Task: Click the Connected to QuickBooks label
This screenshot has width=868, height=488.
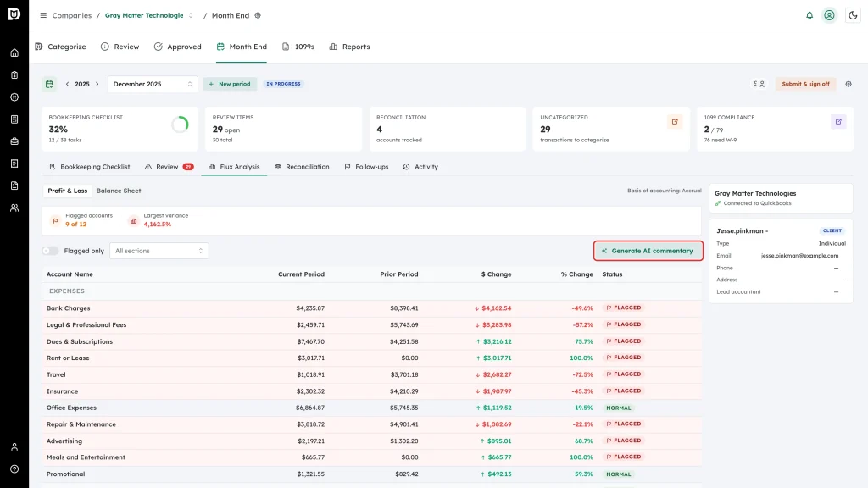Action: click(x=757, y=203)
